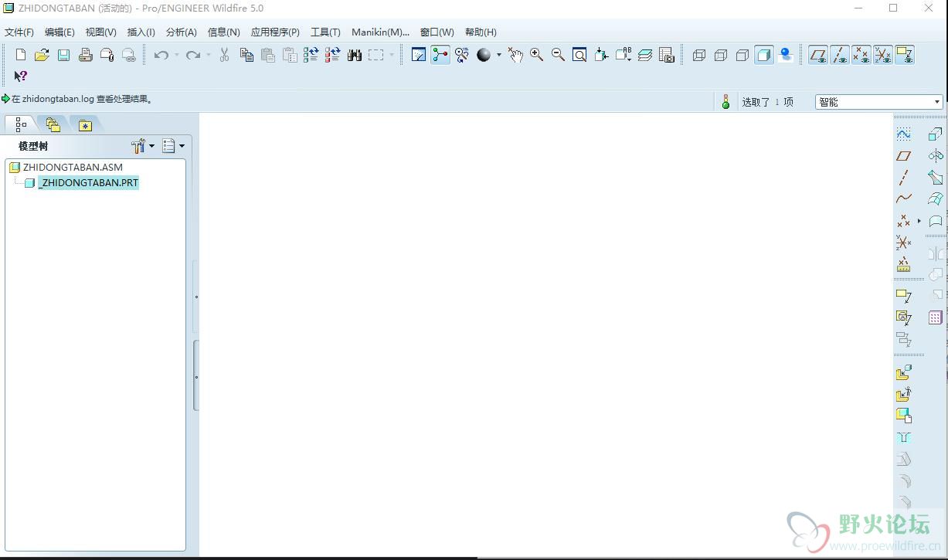Toggle coordinate systems display
Image resolution: width=948 pixels, height=560 pixels.
(883, 55)
